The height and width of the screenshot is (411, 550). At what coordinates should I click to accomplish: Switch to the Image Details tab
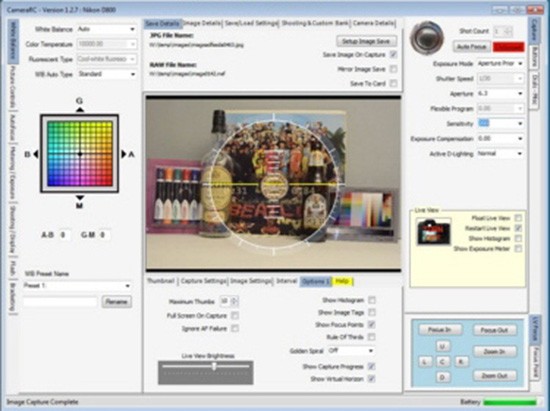(x=202, y=23)
